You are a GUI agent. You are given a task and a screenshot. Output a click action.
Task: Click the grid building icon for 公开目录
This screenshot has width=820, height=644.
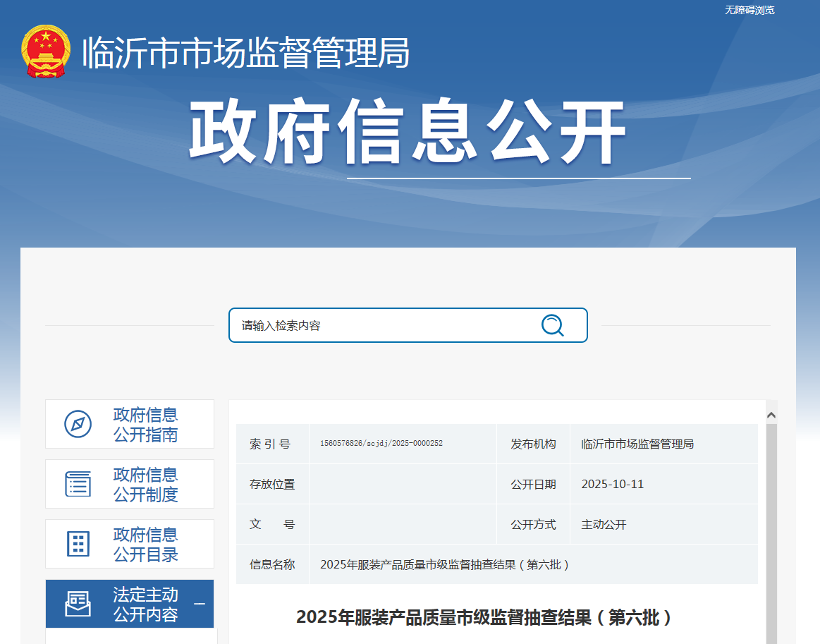pyautogui.click(x=78, y=544)
